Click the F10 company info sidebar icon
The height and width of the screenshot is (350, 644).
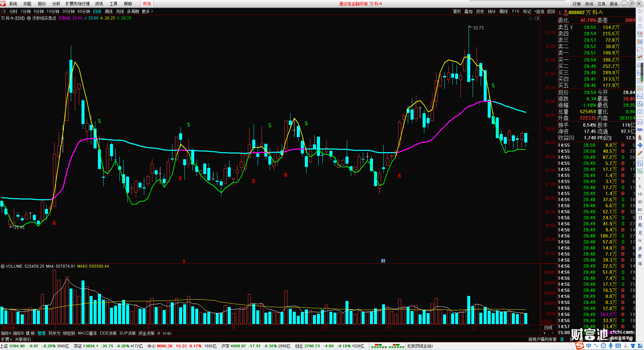coord(640,73)
